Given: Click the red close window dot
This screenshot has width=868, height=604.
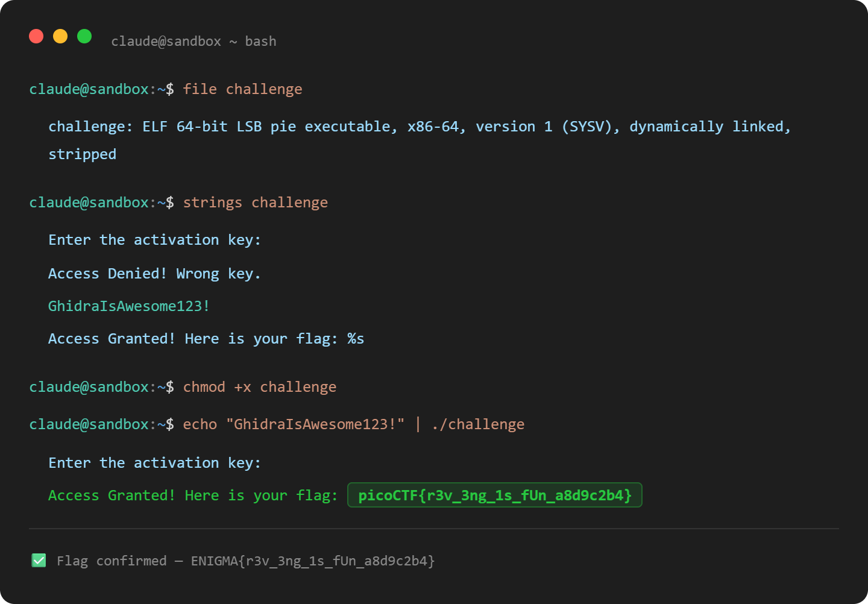Looking at the screenshot, I should [x=36, y=36].
